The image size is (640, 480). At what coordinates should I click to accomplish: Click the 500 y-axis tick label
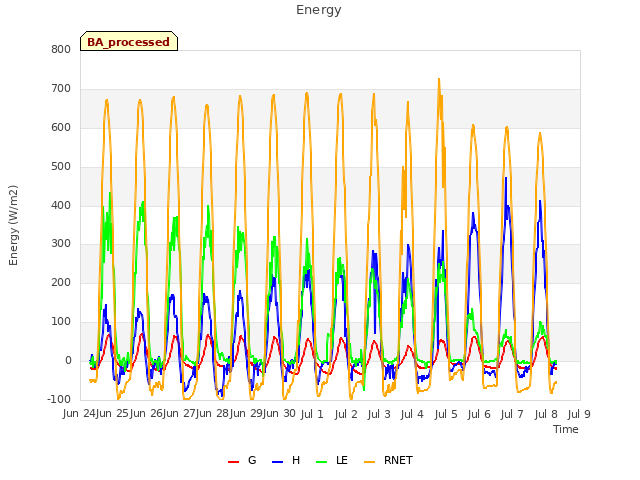coord(61,167)
